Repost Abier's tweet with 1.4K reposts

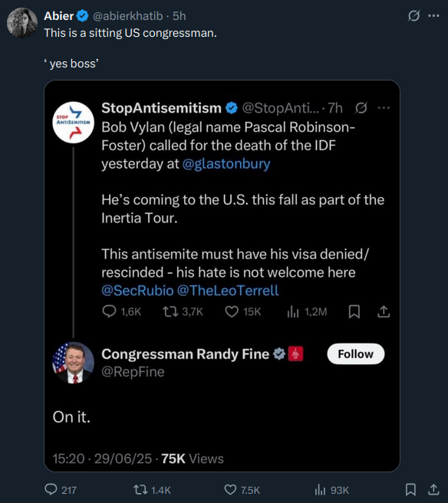click(152, 489)
